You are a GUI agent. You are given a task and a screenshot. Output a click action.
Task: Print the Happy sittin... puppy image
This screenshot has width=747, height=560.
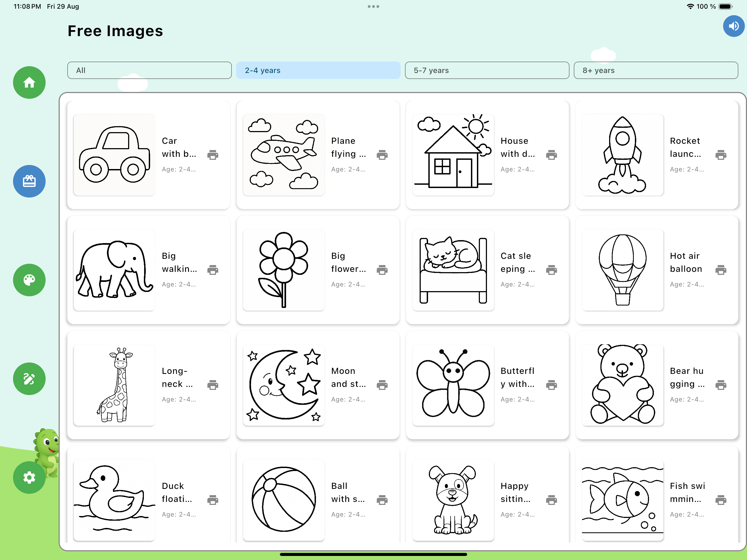pyautogui.click(x=552, y=500)
